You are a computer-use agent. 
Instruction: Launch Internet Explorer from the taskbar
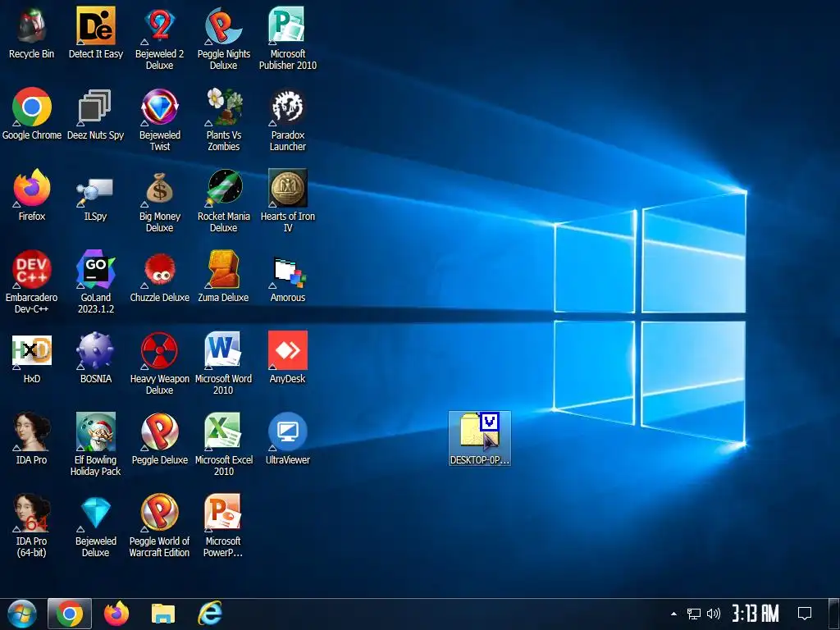(x=209, y=614)
